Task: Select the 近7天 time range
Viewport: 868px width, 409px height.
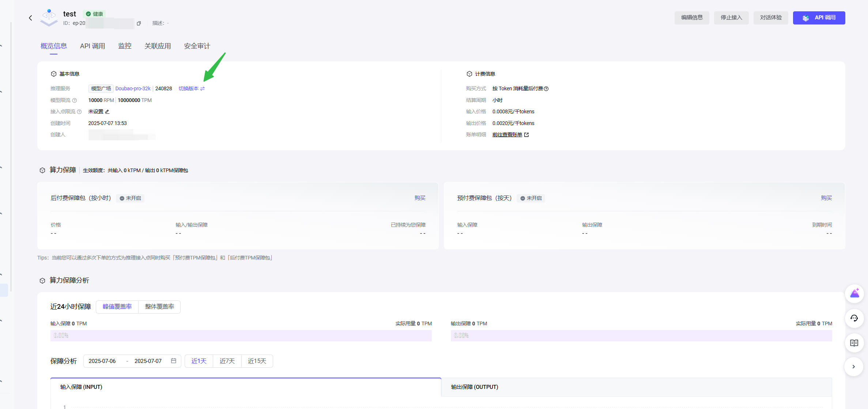Action: pyautogui.click(x=227, y=361)
